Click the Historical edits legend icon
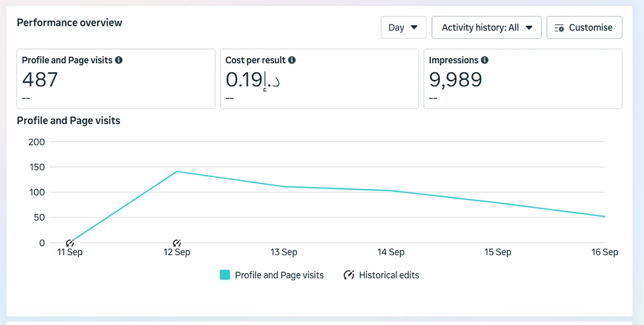644x325 pixels. pyautogui.click(x=349, y=275)
